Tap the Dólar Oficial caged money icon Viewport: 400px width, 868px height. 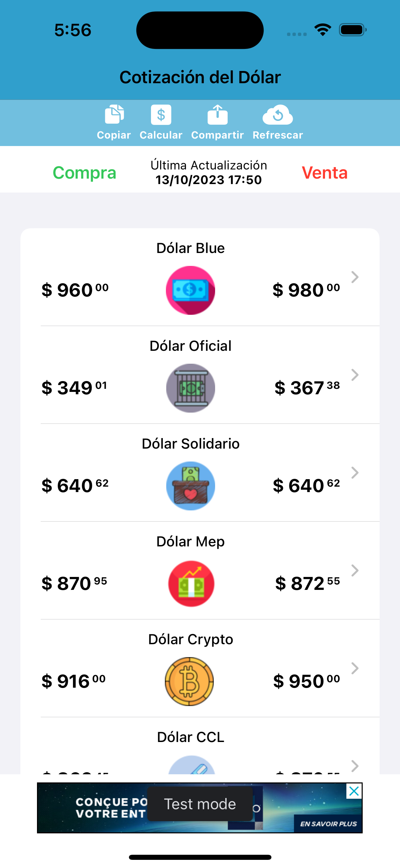pyautogui.click(x=190, y=388)
